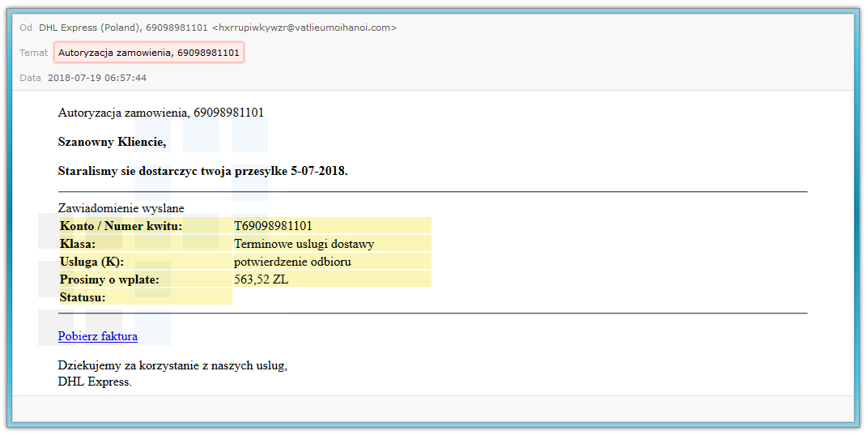868x435 pixels.
Task: Select the subject 'Autoryzacja zamowienia, 69098981101' field
Action: [x=149, y=53]
